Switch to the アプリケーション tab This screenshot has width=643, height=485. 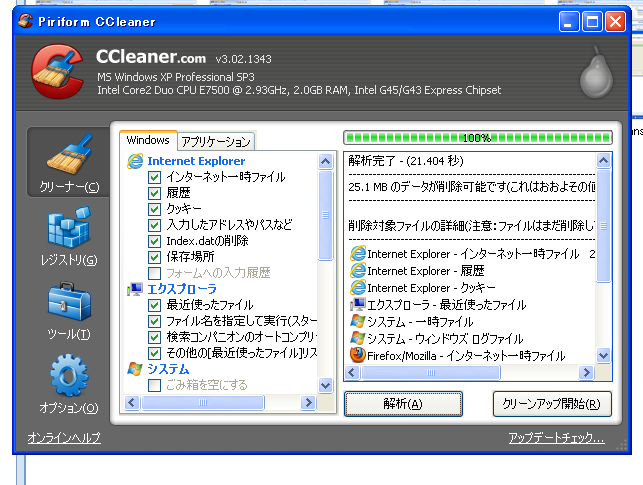(x=216, y=142)
